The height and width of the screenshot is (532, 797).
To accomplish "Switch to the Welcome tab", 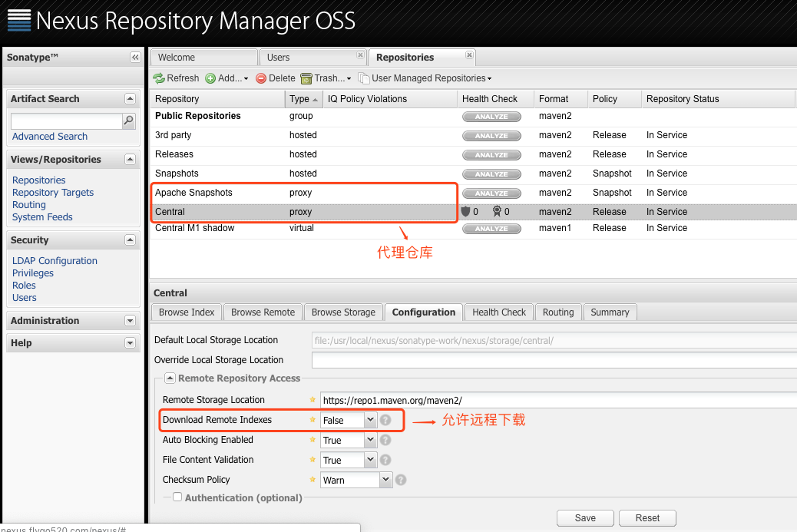I will [x=203, y=58].
